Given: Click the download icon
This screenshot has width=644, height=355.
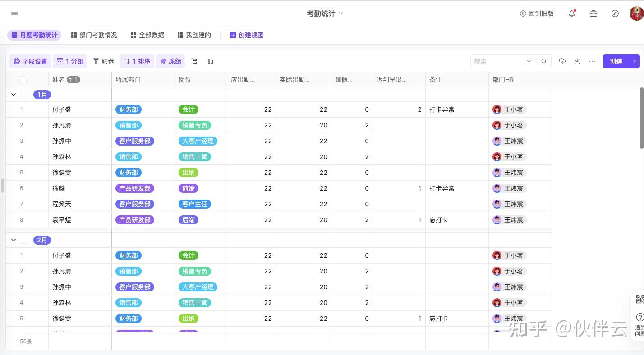Looking at the screenshot, I should (x=577, y=61).
